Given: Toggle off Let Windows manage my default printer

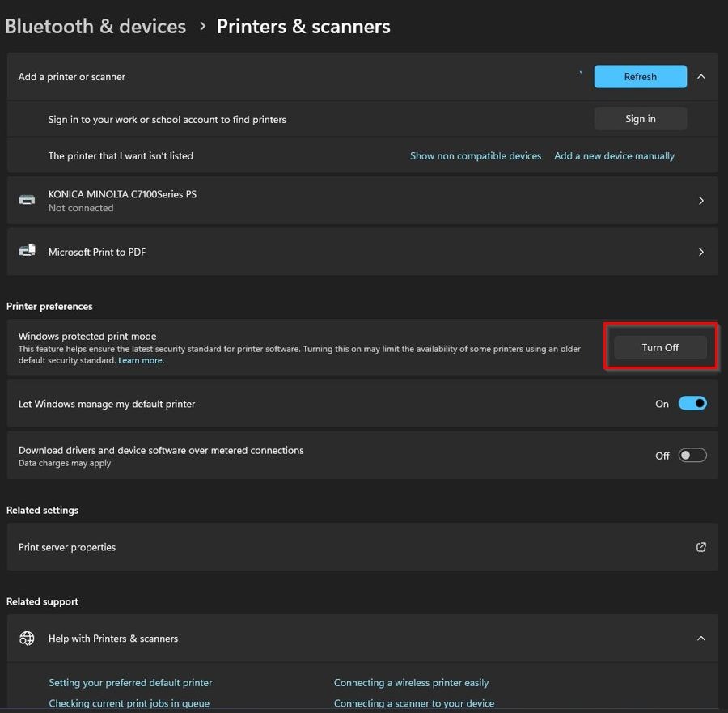Looking at the screenshot, I should click(692, 404).
